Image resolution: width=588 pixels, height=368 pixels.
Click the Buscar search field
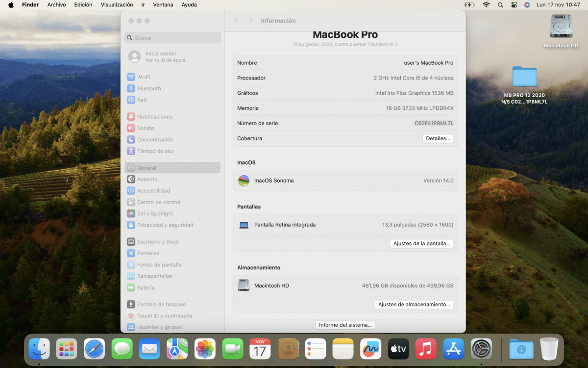(172, 38)
